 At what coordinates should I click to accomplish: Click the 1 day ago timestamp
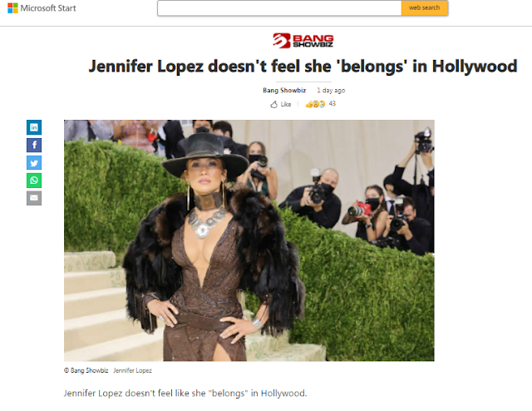(x=331, y=91)
